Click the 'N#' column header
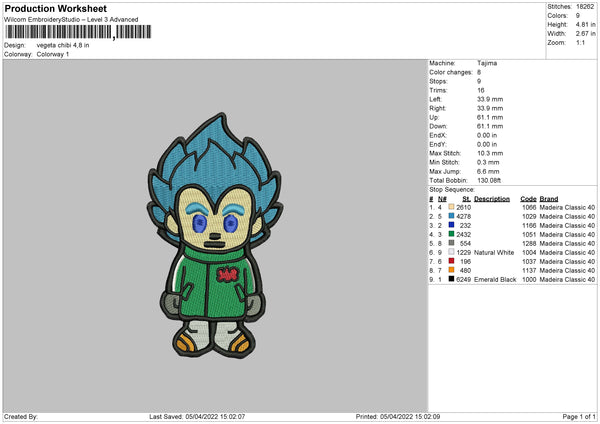This screenshot has width=600, height=424. pos(442,199)
